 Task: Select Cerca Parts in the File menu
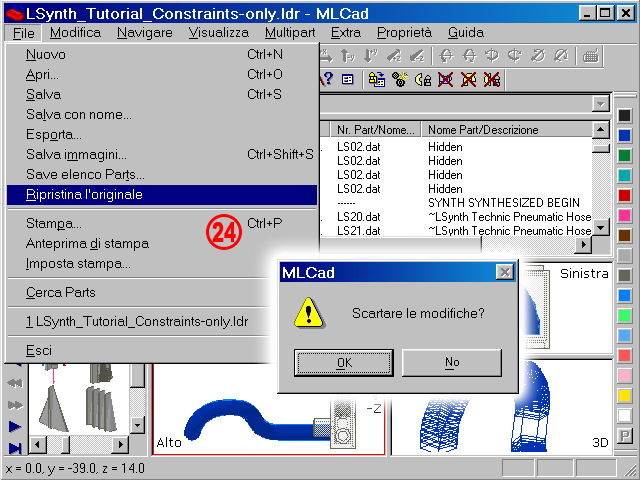click(x=139, y=293)
